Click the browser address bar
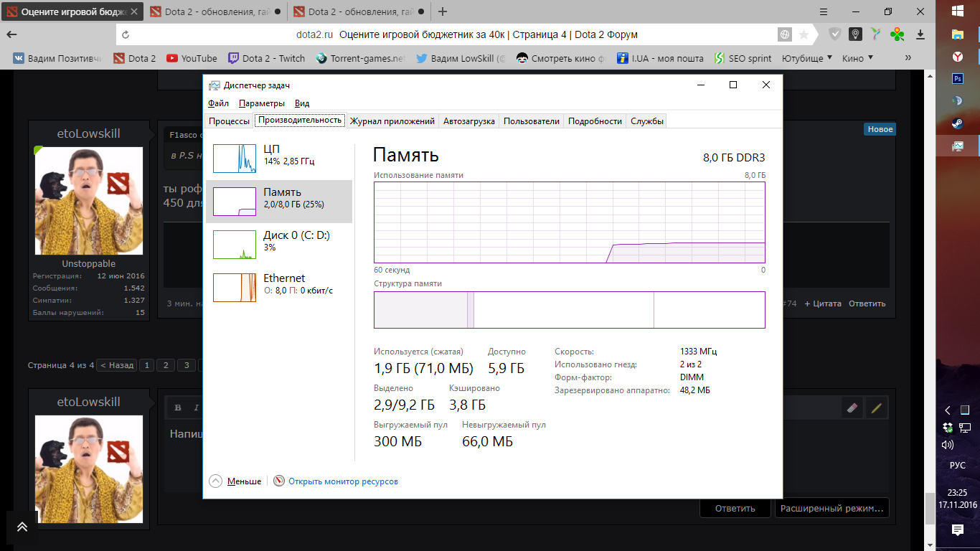This screenshot has width=980, height=551. tap(466, 34)
